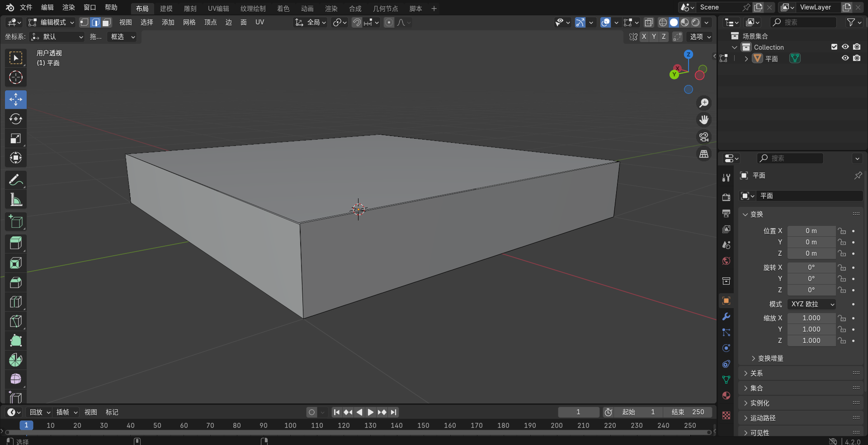Viewport: 868px width, 445px height.
Task: Toggle X axis mesh symmetry
Action: pos(644,37)
